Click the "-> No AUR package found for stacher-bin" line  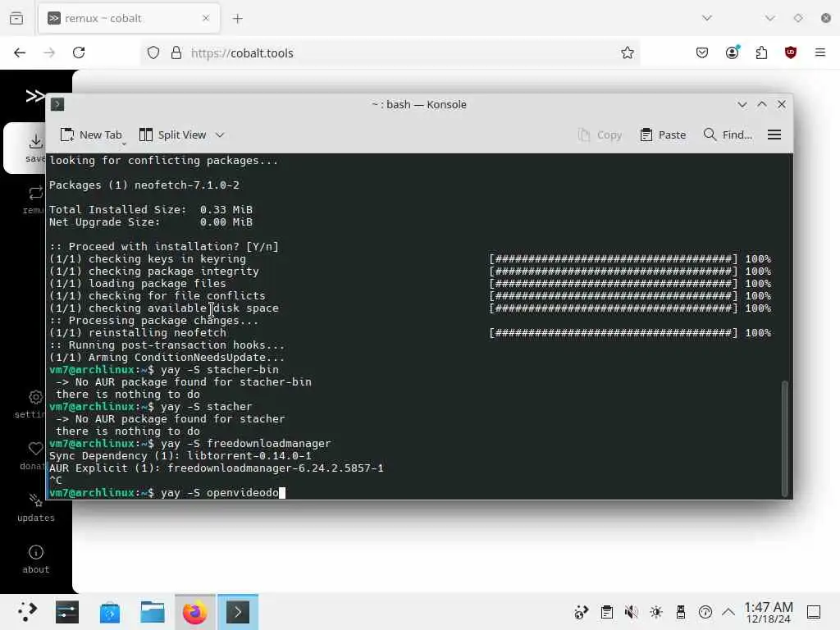pos(184,382)
